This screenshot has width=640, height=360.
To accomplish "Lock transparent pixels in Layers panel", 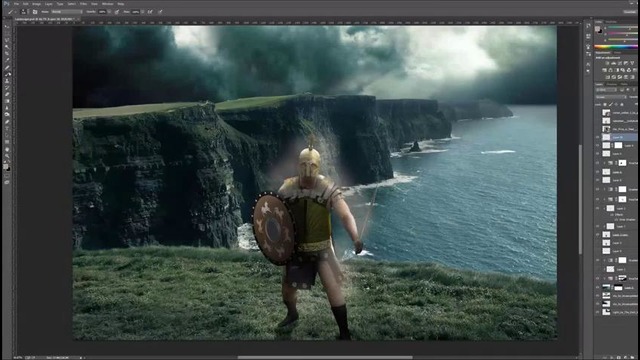I will click(605, 105).
